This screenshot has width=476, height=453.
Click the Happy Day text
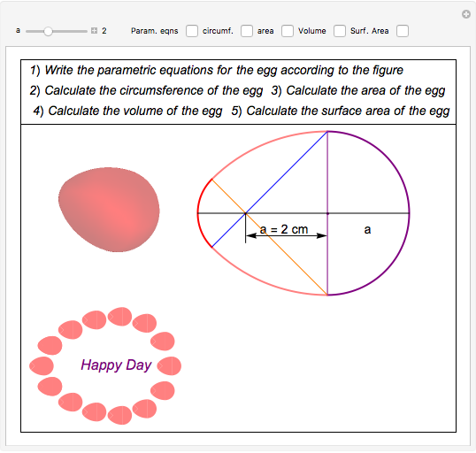pyautogui.click(x=116, y=365)
